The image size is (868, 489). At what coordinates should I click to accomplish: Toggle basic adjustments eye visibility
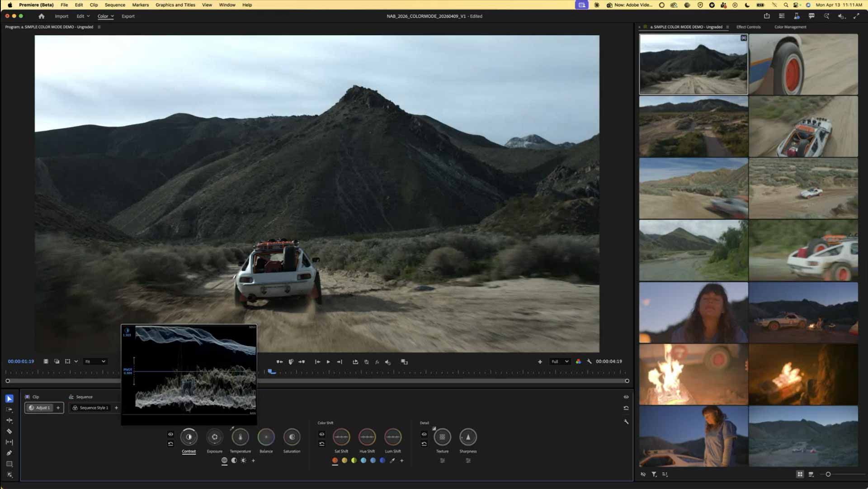click(x=170, y=434)
